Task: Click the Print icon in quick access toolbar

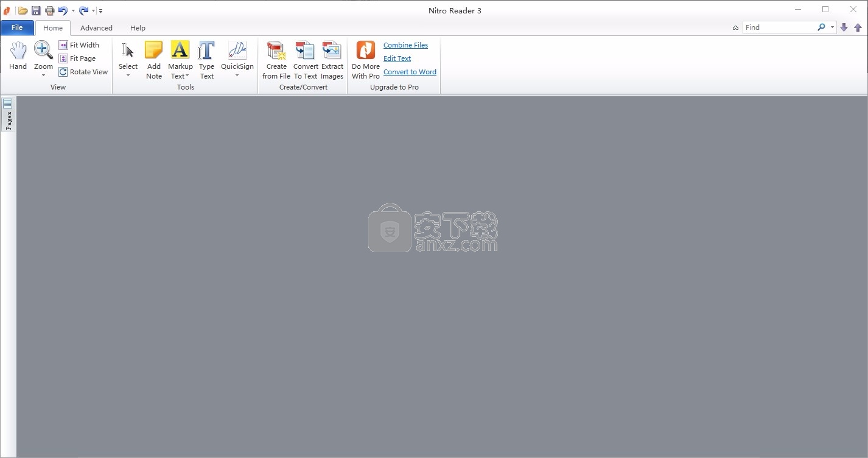Action: coord(50,10)
